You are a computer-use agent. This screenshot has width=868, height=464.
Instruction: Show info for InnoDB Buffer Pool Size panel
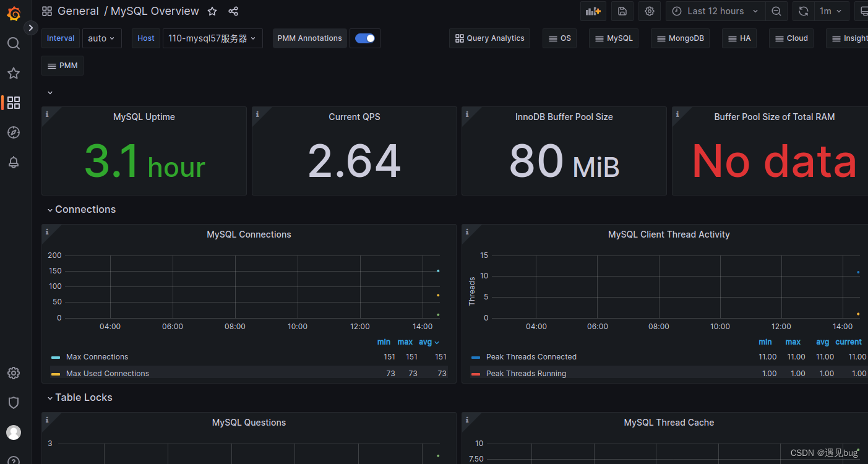pos(467,113)
